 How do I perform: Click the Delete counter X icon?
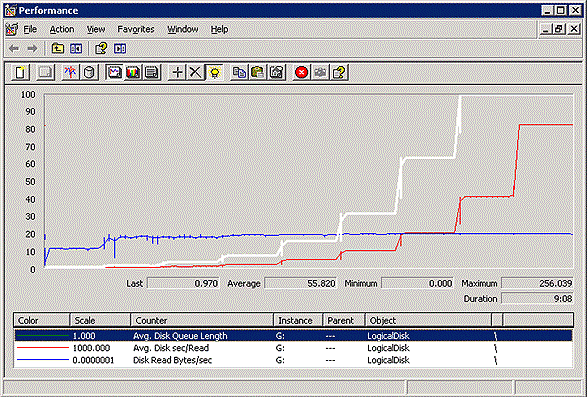click(x=195, y=72)
